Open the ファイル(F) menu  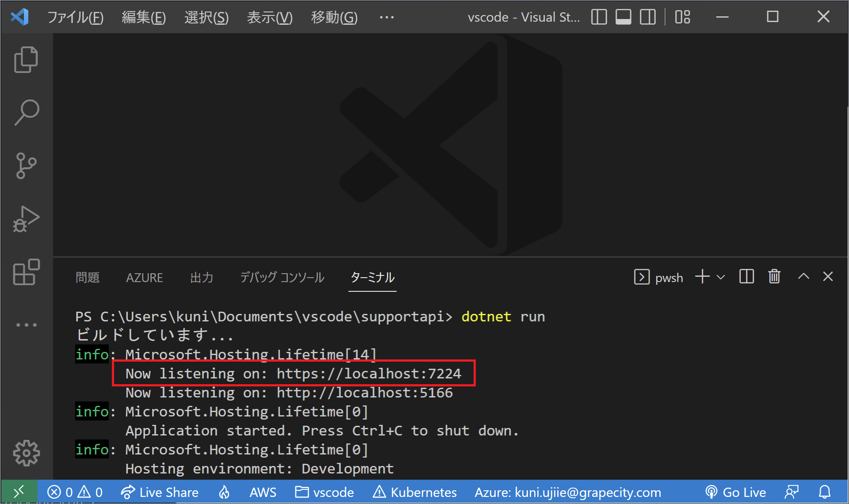[75, 17]
